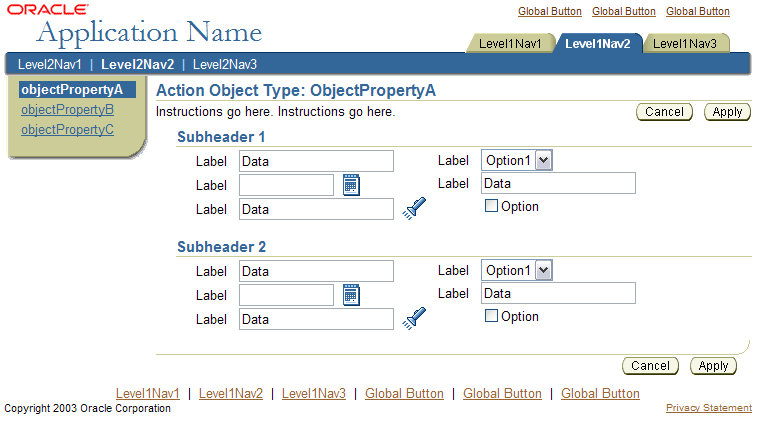
Task: Select Level2Nav3 in the blue navigation bar
Action: tap(225, 65)
